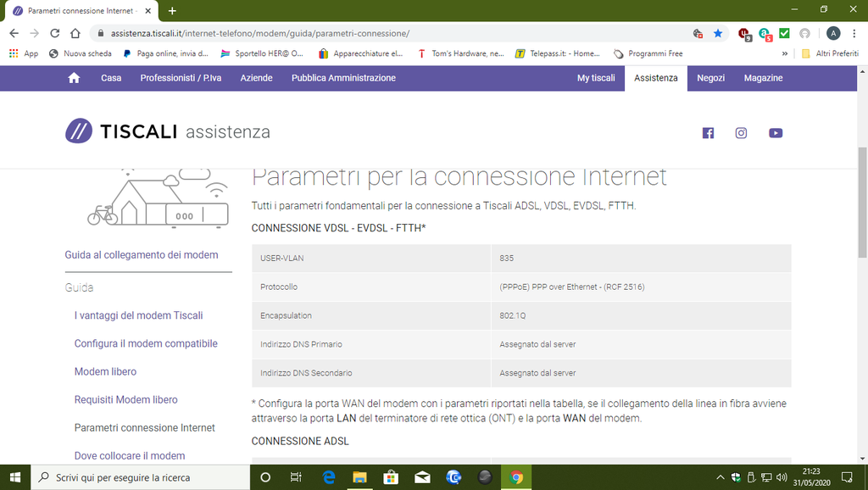
Task: Open Tiscali Instagram icon
Action: (x=741, y=133)
